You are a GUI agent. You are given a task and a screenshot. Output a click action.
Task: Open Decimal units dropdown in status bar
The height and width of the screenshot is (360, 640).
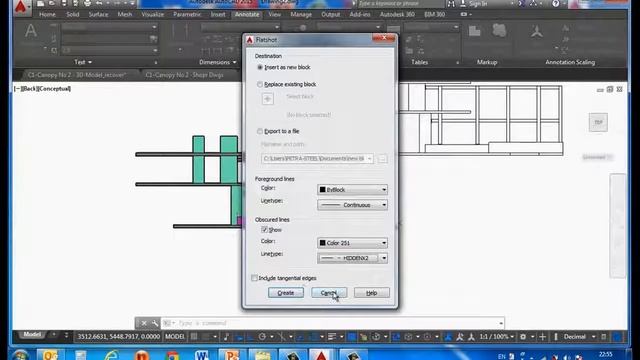[x=579, y=337]
